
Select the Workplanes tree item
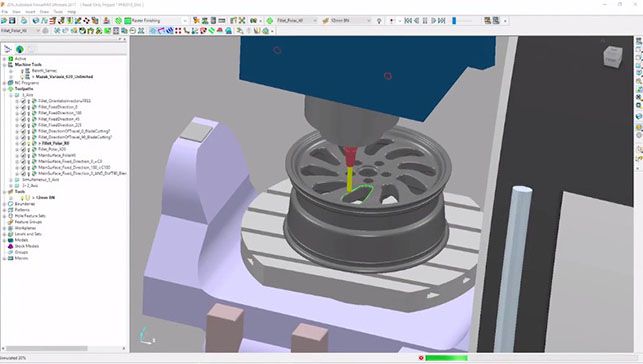(x=25, y=228)
